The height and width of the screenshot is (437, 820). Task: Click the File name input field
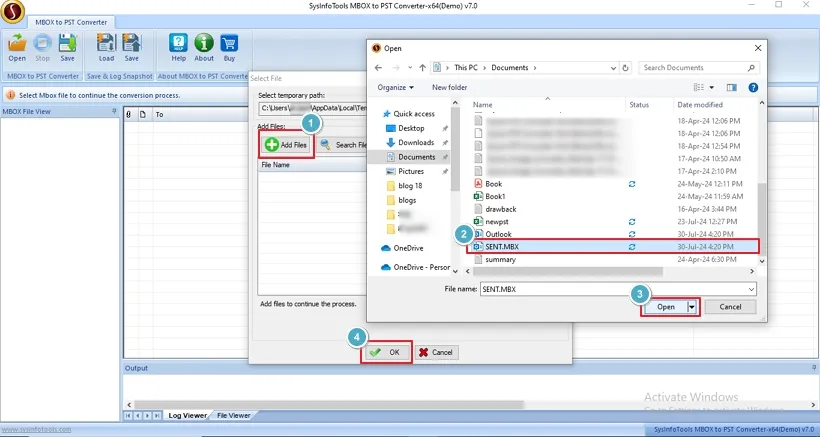click(x=618, y=289)
